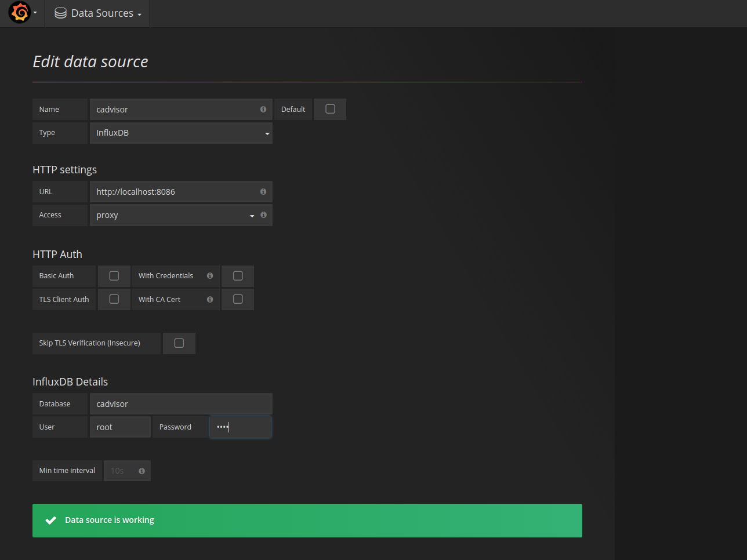The width and height of the screenshot is (747, 560).
Task: Focus the Min time interval input
Action: (127, 471)
